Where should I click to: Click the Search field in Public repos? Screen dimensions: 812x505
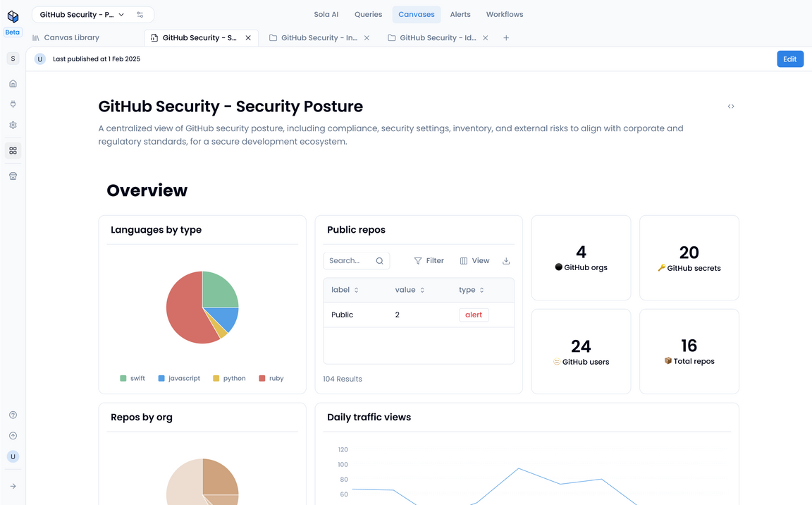356,261
